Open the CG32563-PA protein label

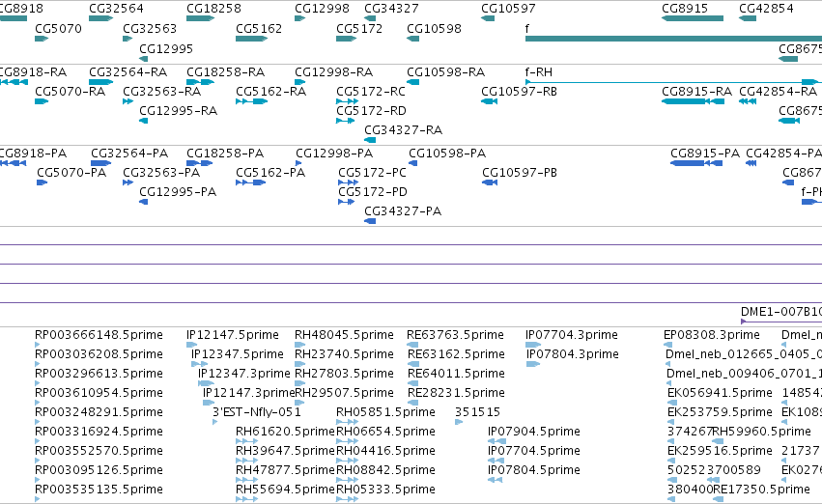tap(161, 173)
